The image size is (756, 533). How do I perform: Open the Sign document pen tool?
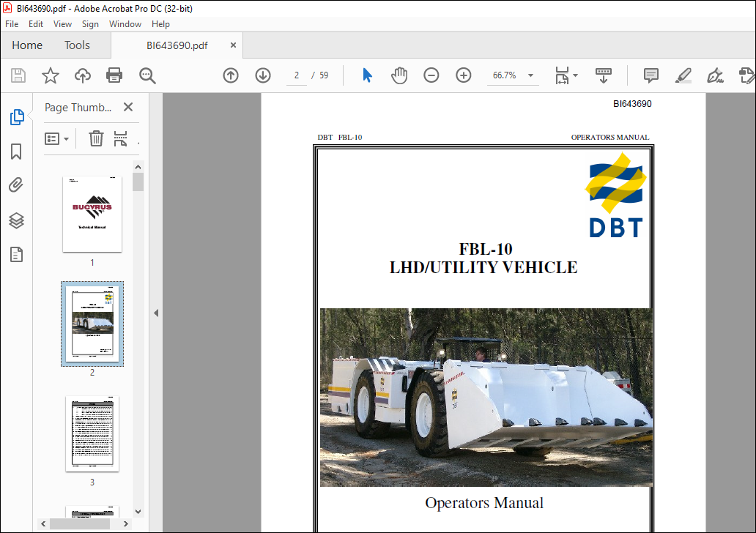coord(715,75)
